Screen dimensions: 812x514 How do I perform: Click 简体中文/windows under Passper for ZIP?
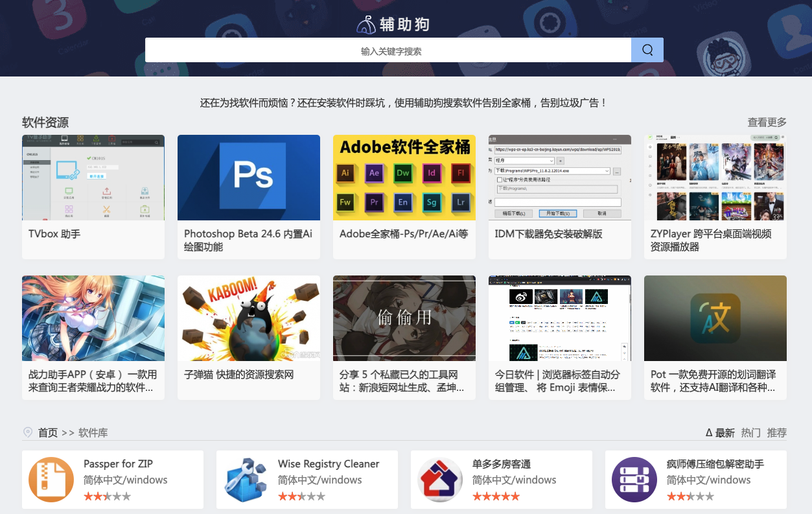tap(126, 480)
